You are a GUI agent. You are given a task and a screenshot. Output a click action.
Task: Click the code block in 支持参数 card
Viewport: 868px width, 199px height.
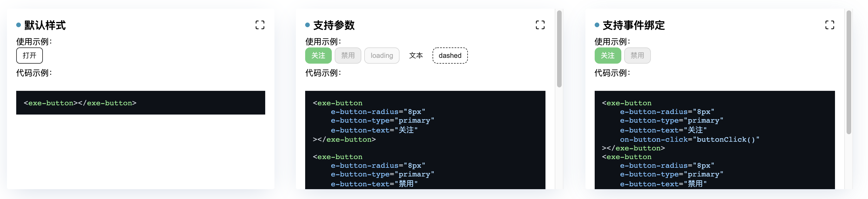(x=425, y=140)
